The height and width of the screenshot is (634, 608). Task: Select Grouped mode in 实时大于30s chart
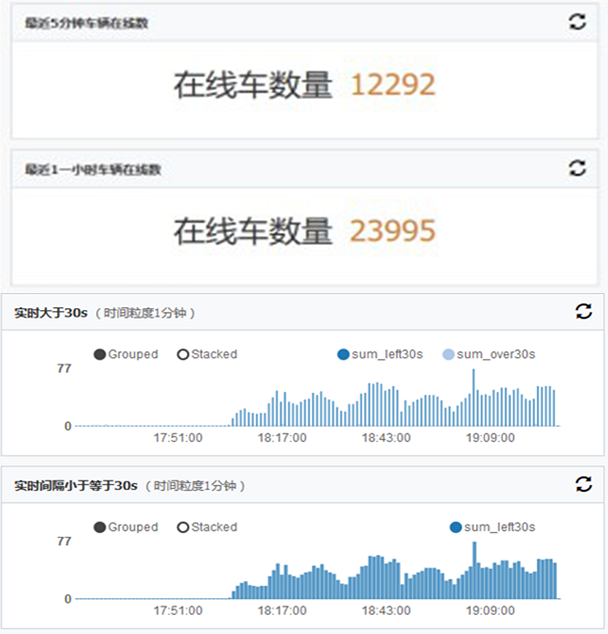[126, 354]
